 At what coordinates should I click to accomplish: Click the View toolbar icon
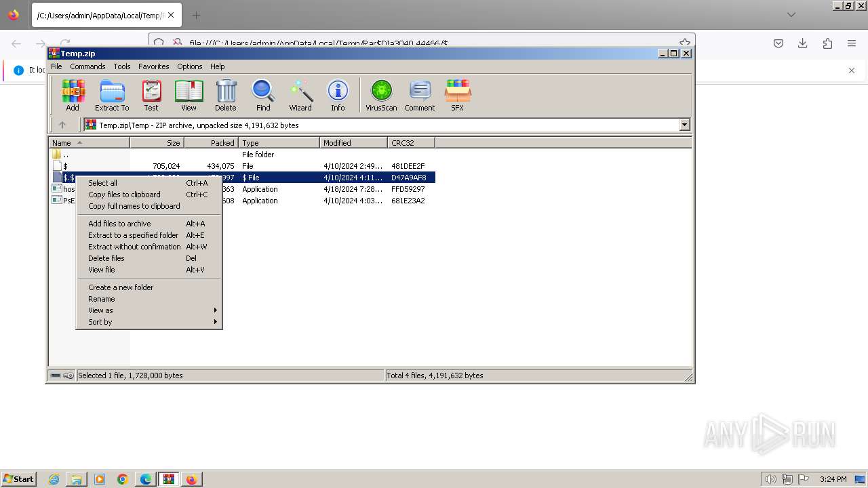coord(189,95)
